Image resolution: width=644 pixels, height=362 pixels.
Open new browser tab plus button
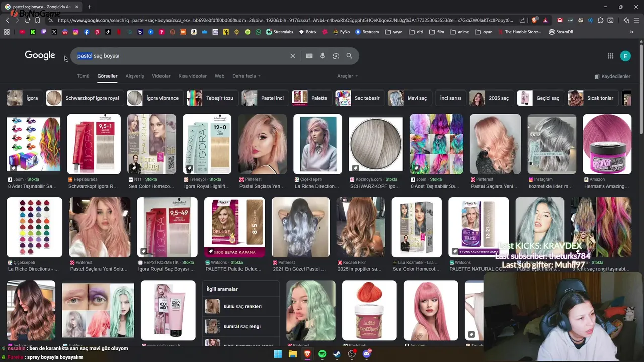tap(89, 7)
